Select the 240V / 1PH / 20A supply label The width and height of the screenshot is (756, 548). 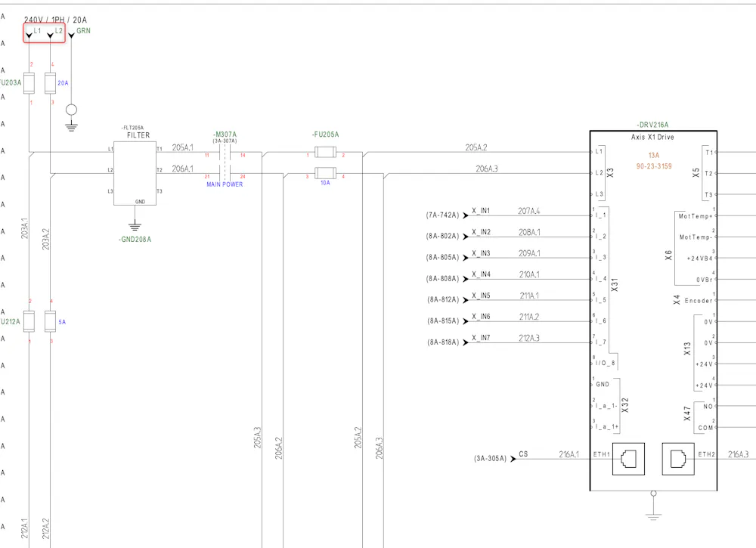(x=55, y=20)
